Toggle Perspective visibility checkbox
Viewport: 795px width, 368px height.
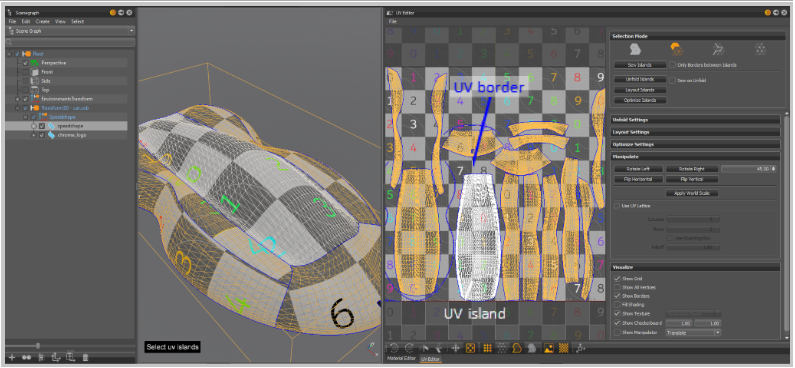25,63
